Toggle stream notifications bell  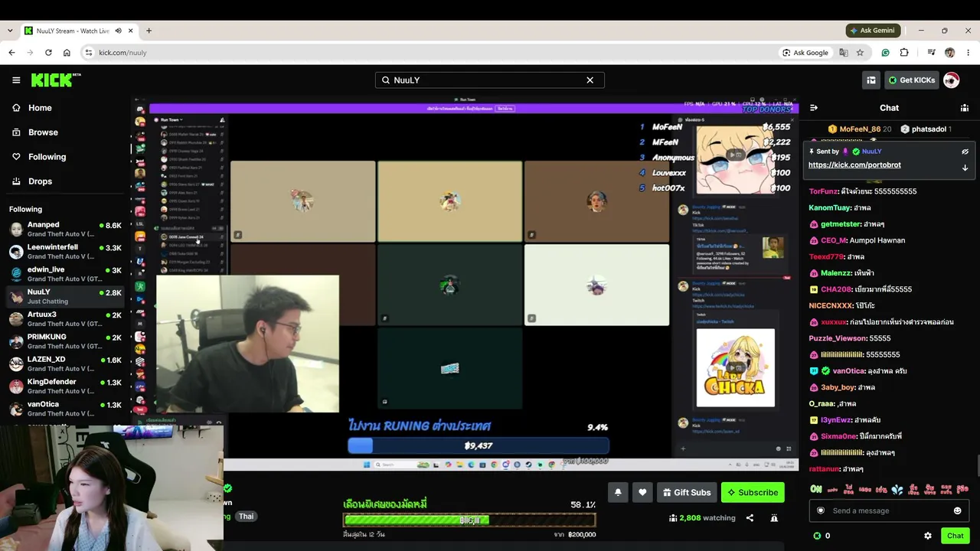618,492
